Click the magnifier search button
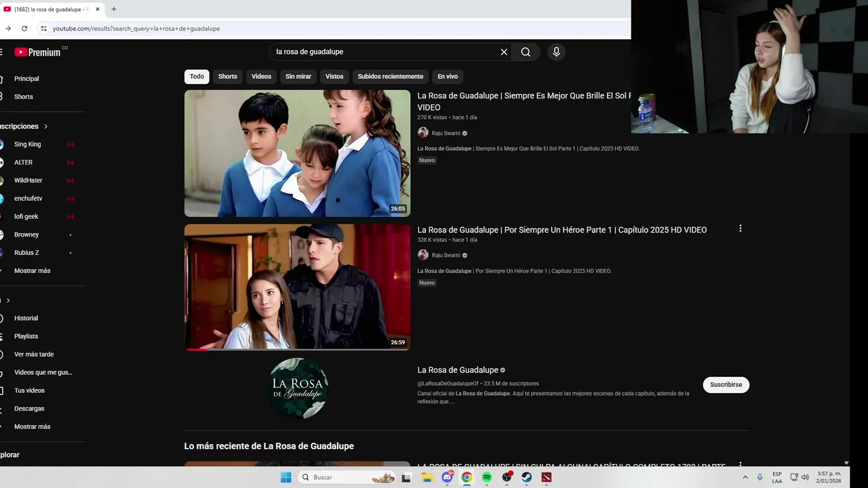 (526, 52)
